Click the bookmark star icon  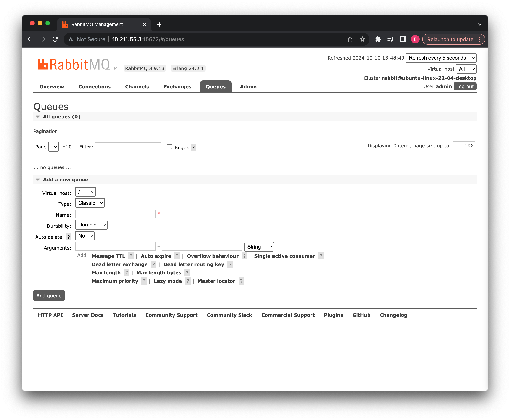362,39
